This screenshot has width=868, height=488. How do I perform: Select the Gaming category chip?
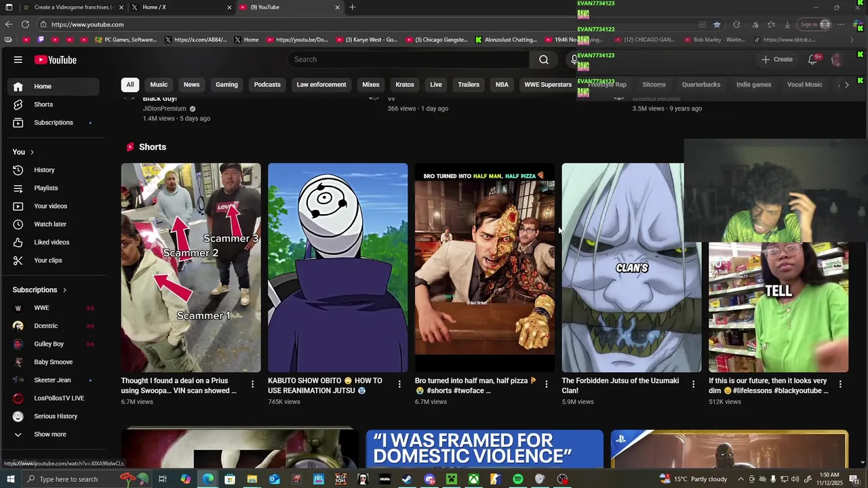[226, 85]
